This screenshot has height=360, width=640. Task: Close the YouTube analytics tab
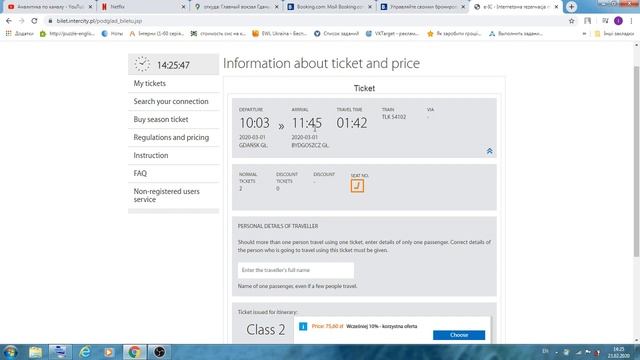[x=90, y=7]
